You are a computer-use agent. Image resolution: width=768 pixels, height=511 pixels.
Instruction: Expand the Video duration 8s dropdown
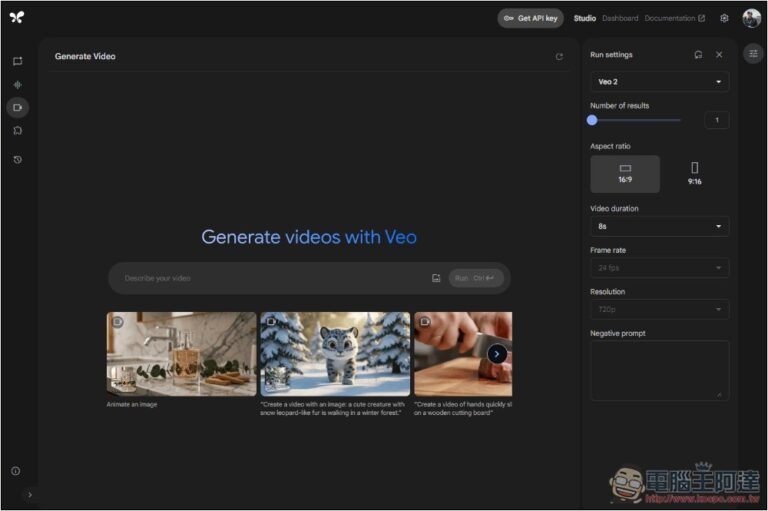pyautogui.click(x=659, y=227)
